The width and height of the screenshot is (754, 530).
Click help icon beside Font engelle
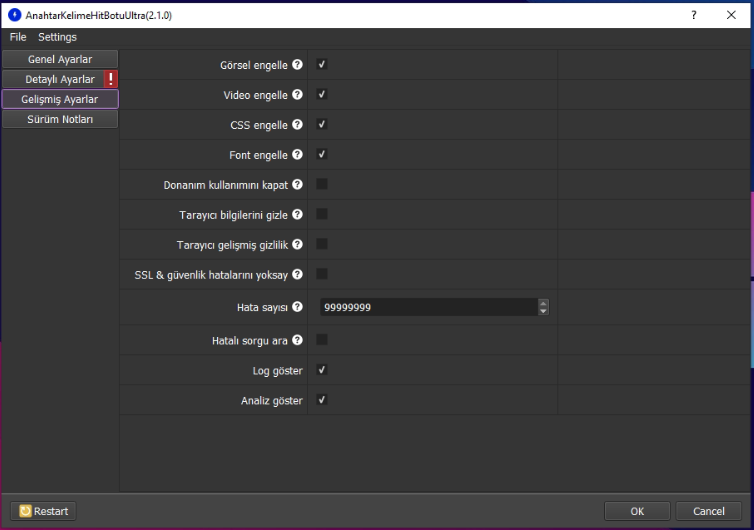[297, 156]
